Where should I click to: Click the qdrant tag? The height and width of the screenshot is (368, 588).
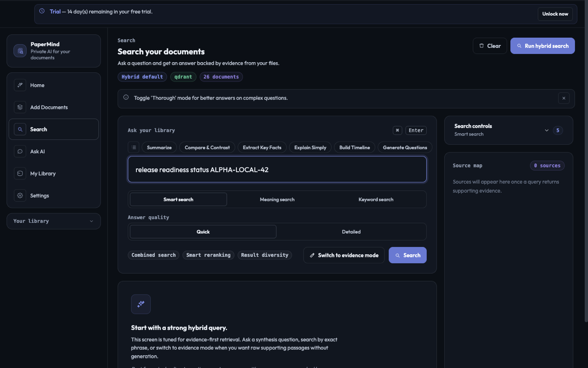(183, 77)
